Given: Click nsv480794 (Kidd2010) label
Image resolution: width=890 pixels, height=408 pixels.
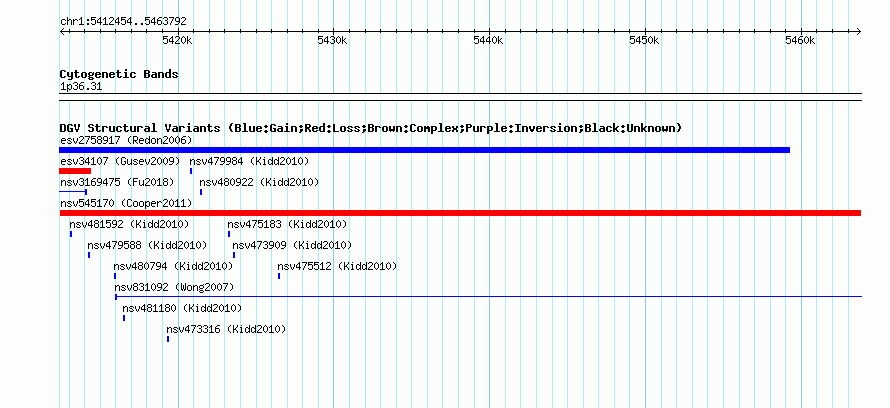Looking at the screenshot, I should pos(173,266).
